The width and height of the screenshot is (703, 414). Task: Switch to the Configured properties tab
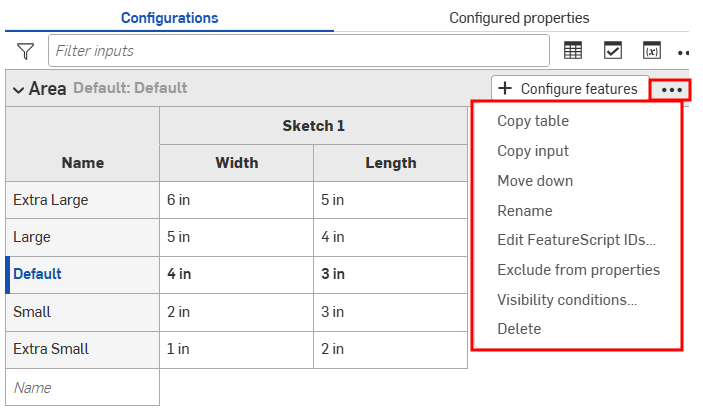pos(518,18)
